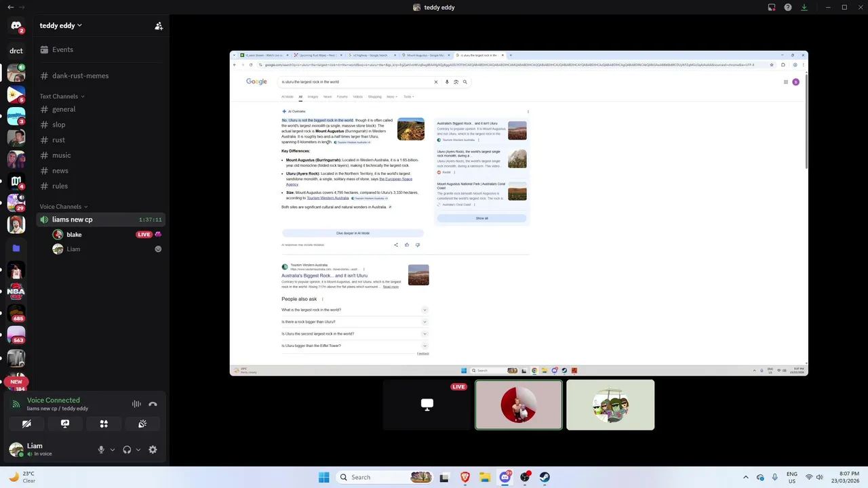Open the Wi-Fi network tray icon
This screenshot has height=488, width=868.
(809, 477)
